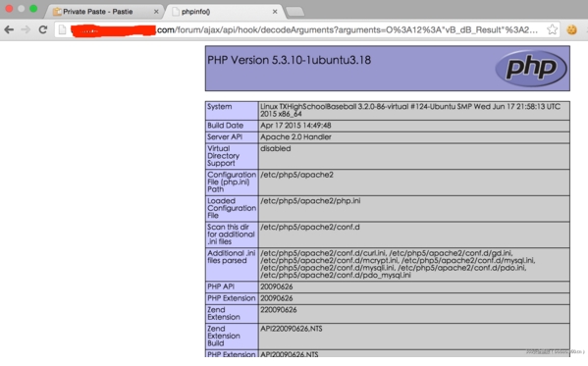This screenshot has height=366, width=588.
Task: Close the phpinfo() tab
Action: pos(275,12)
